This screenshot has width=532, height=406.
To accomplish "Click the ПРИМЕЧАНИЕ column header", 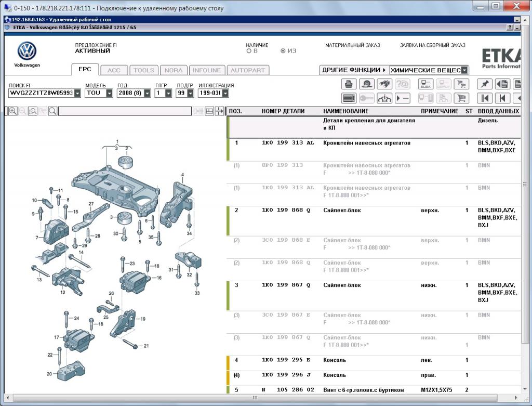I will 440,111.
